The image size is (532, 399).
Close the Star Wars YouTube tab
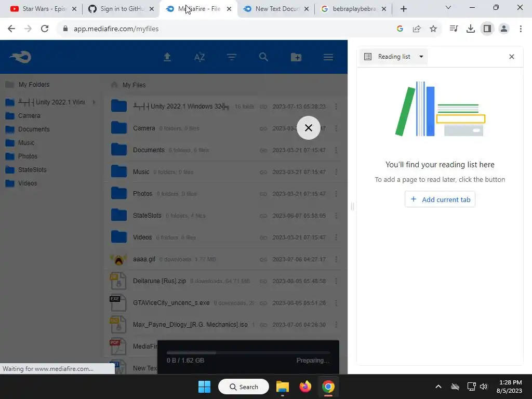pos(74,9)
